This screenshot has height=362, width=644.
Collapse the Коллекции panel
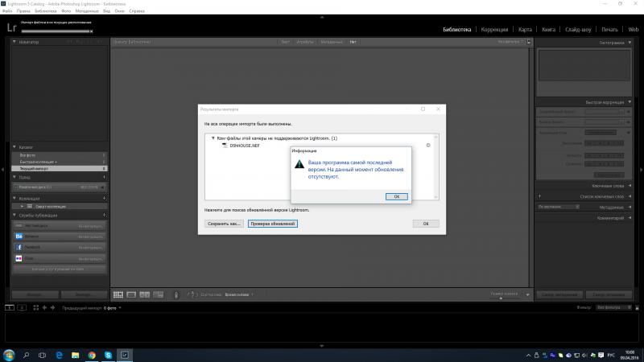(x=14, y=198)
